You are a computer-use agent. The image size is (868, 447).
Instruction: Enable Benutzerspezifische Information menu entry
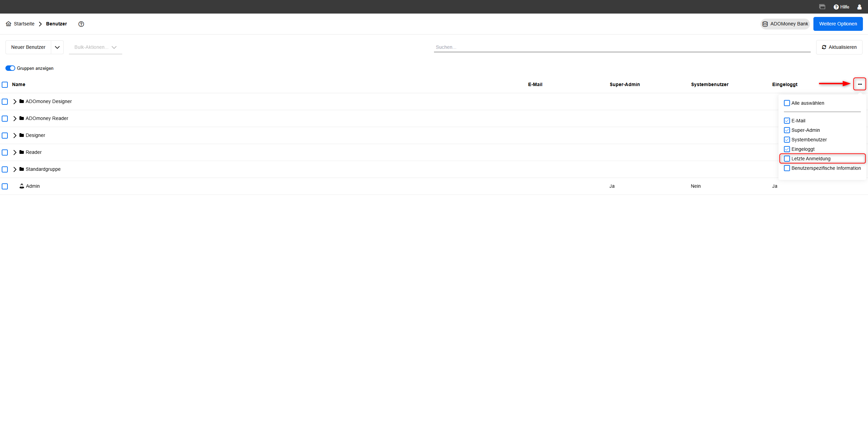(787, 168)
